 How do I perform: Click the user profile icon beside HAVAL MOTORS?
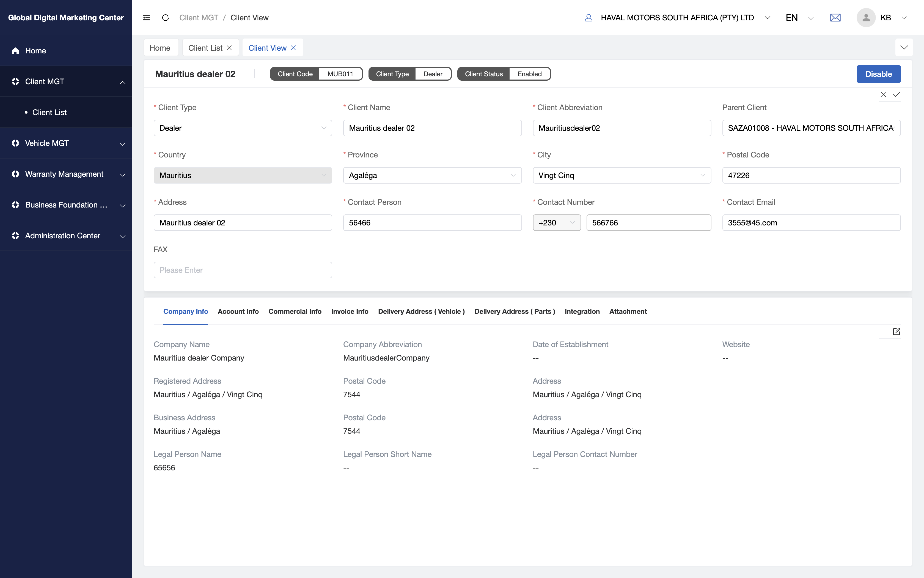[x=588, y=18]
